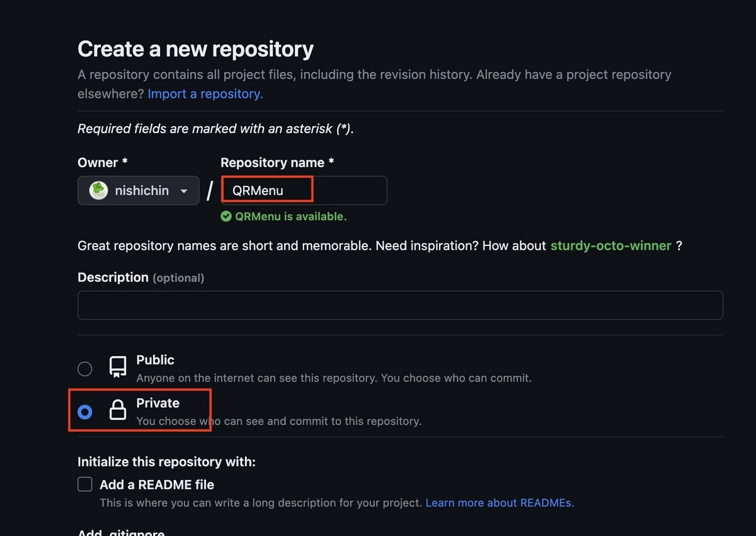Select the Create a new repository heading

tap(195, 49)
